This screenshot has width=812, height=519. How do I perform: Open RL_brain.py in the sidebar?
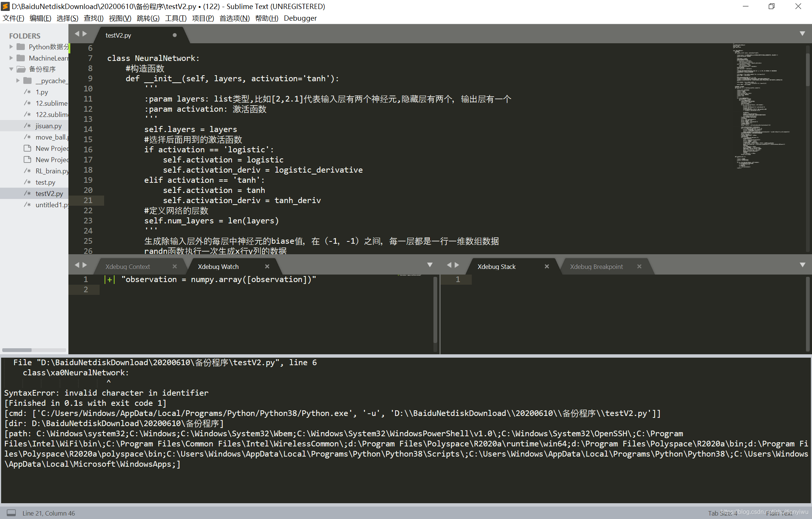pos(52,171)
